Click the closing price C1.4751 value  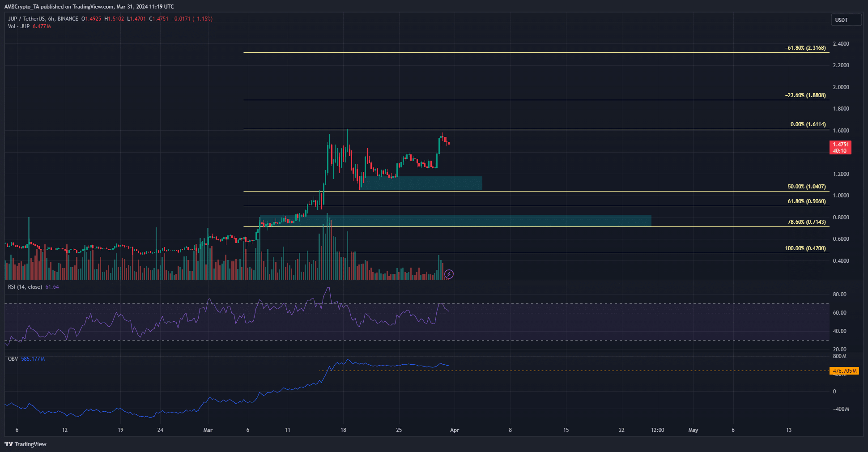(159, 19)
